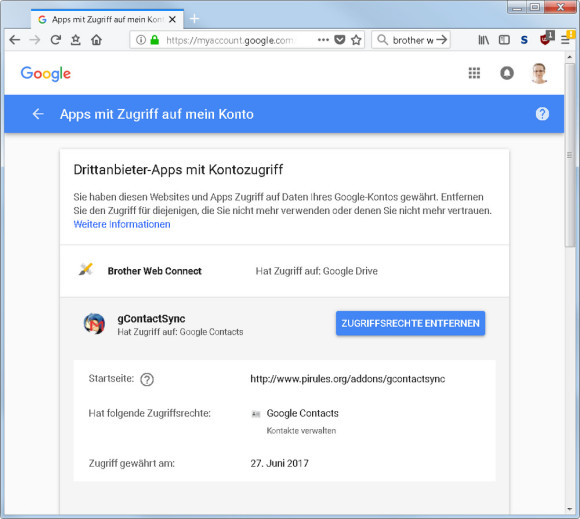Reload the current page
Viewport: 580px width, 519px height.
click(x=55, y=40)
